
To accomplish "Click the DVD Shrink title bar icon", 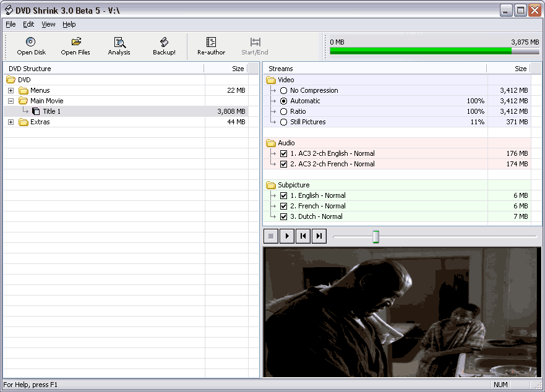I will coord(9,11).
